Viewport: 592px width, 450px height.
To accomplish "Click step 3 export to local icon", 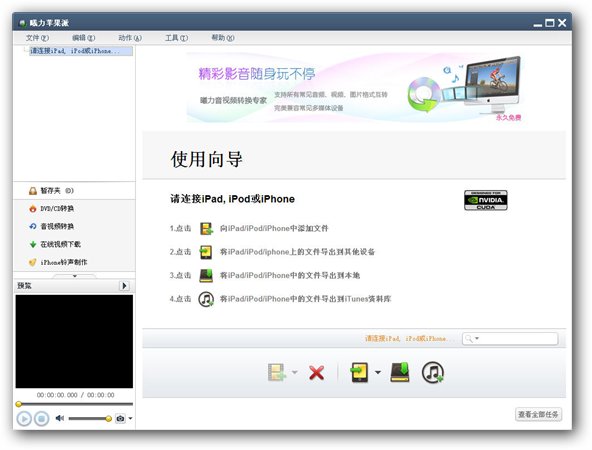I will (206, 276).
